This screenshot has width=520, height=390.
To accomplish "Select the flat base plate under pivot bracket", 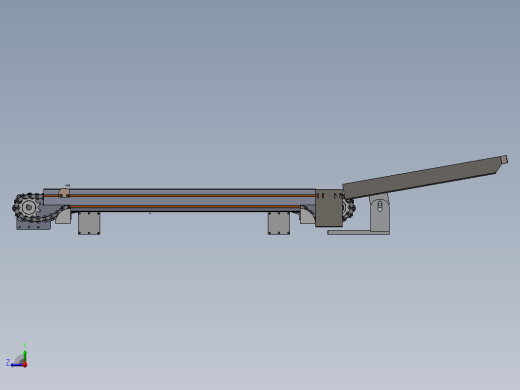I will pyautogui.click(x=359, y=232).
